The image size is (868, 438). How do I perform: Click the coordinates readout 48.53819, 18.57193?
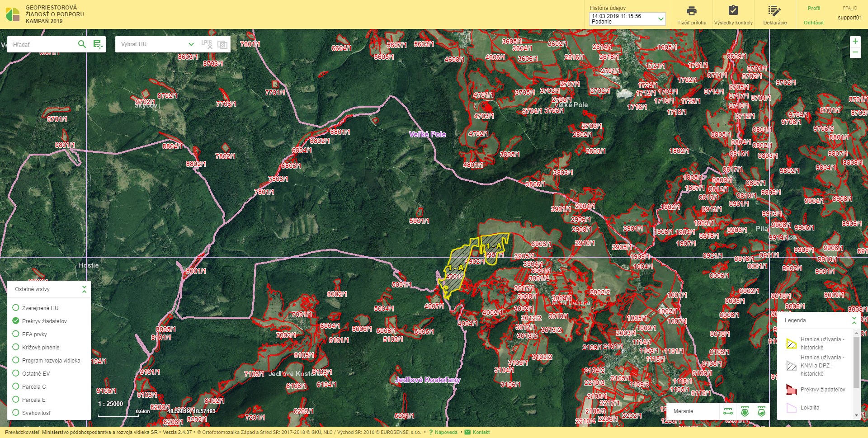(191, 411)
